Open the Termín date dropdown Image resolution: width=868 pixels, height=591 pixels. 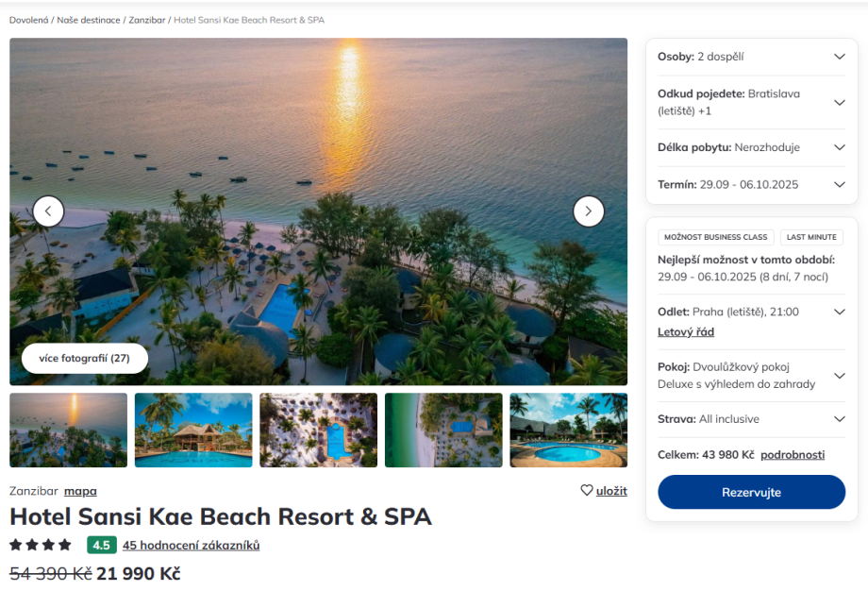pyautogui.click(x=839, y=184)
